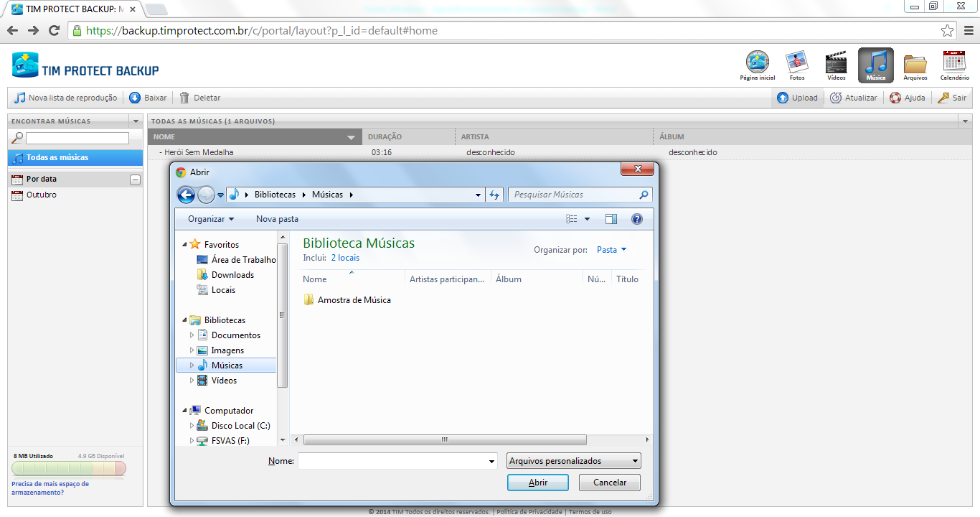Click Atualizar refresh button

click(853, 98)
